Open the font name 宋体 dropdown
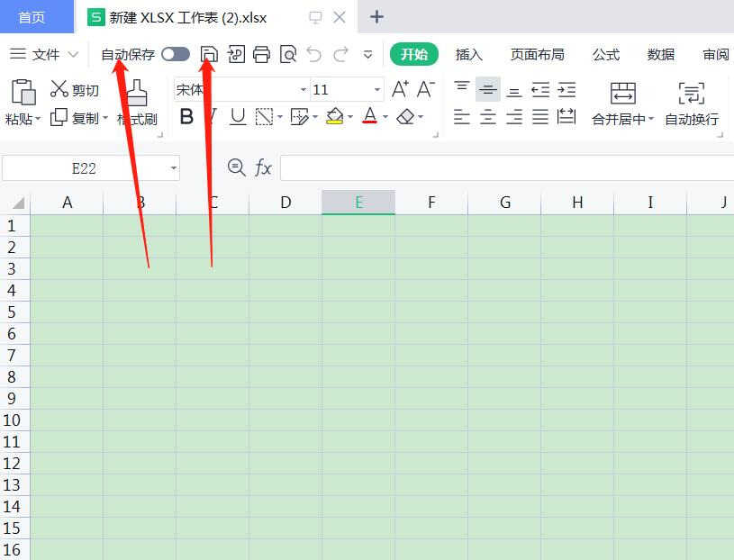This screenshot has width=734, height=560. tap(304, 89)
